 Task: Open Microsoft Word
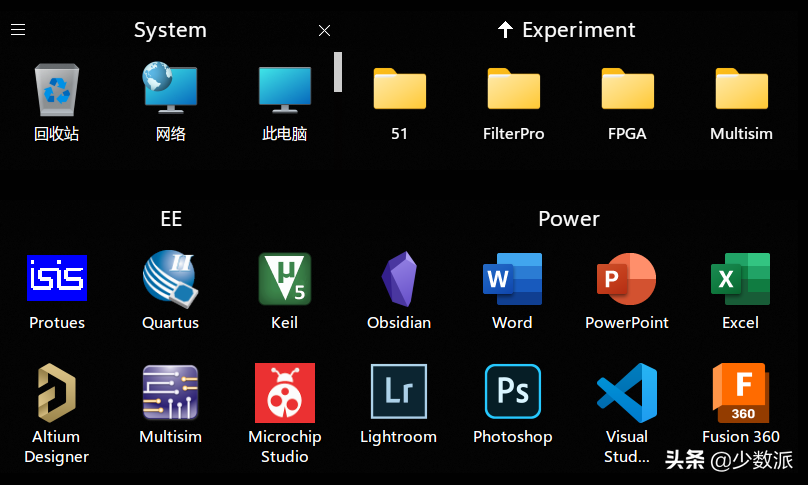point(512,279)
